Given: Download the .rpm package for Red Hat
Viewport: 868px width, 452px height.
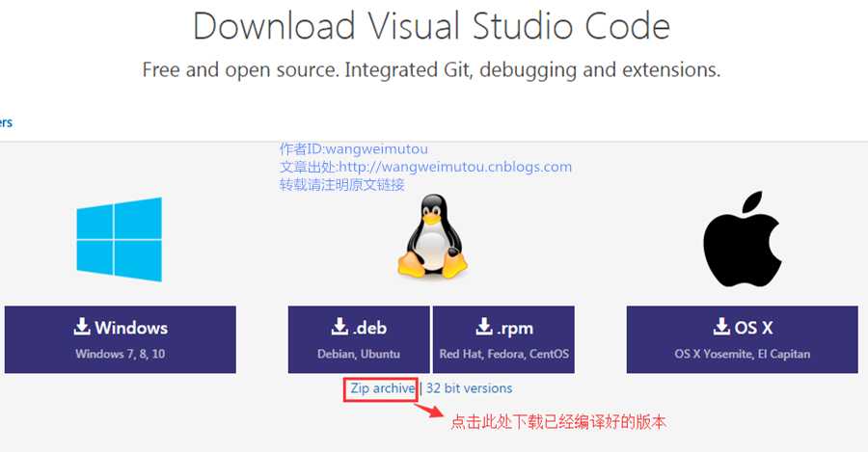Looking at the screenshot, I should click(503, 339).
